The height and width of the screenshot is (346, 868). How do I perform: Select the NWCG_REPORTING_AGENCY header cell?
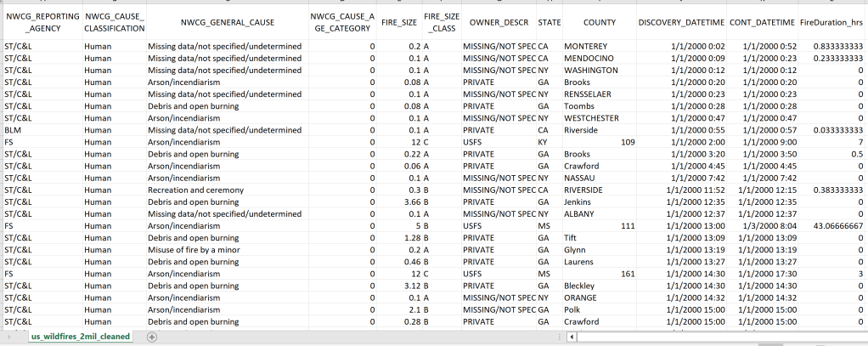pyautogui.click(x=42, y=21)
